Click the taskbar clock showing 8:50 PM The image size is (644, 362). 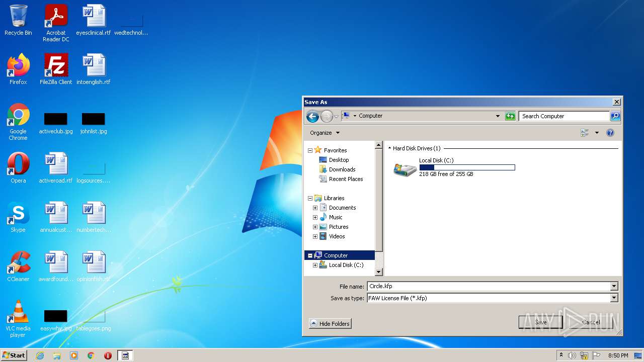(x=618, y=355)
